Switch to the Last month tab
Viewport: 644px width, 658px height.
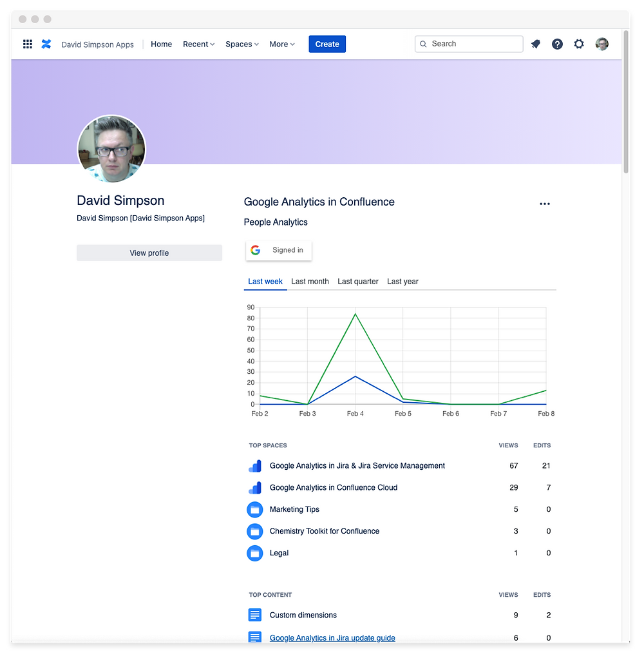[x=310, y=282]
